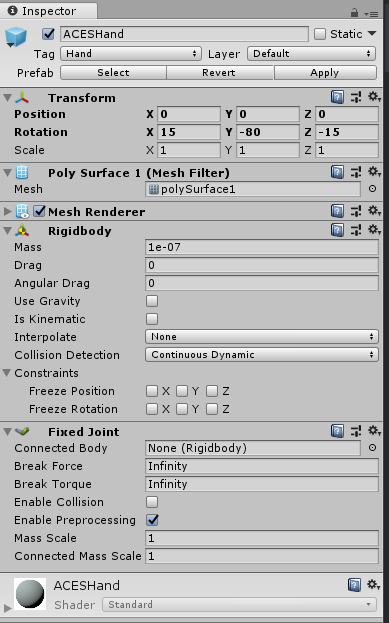Collapse the Constraints foldout
The height and width of the screenshot is (623, 389).
coord(7,373)
